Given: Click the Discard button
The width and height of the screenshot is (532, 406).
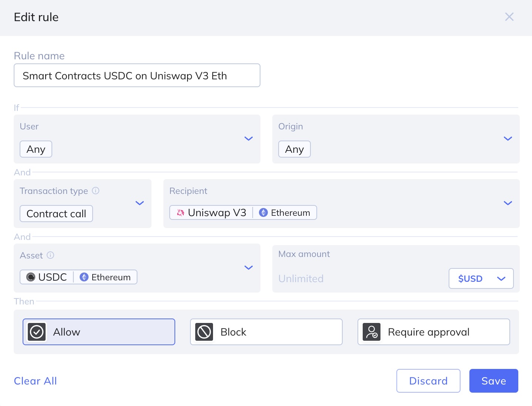Looking at the screenshot, I should point(428,381).
